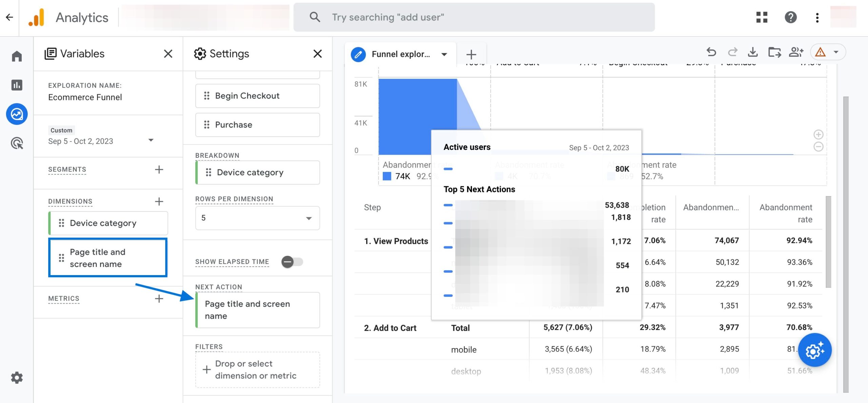Click the search input field
The width and height of the screenshot is (868, 403).
pyautogui.click(x=474, y=17)
